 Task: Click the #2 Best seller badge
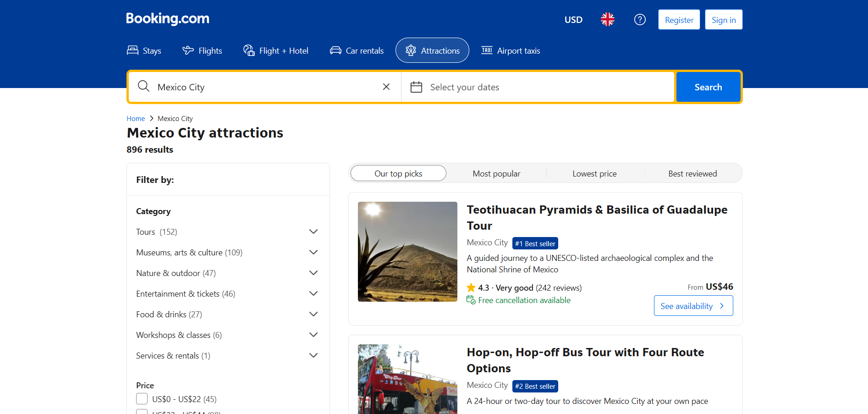coord(535,386)
